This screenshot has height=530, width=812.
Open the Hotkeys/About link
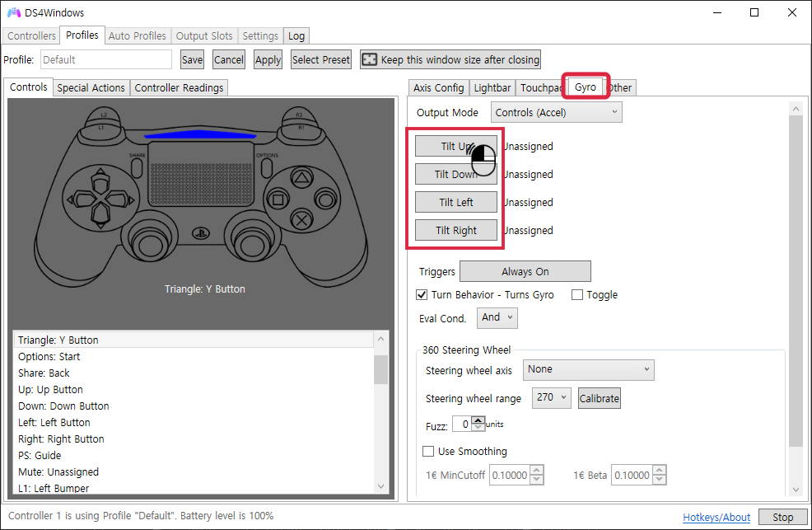716,517
